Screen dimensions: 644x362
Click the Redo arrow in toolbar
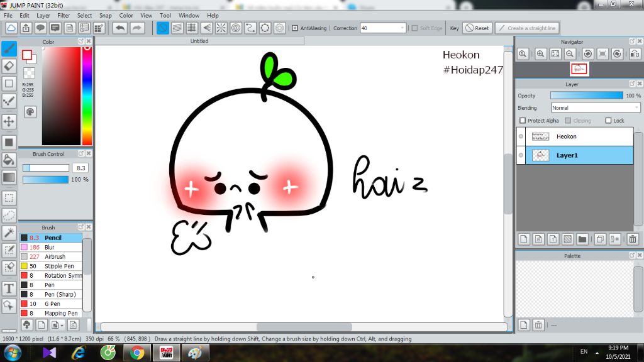click(136, 28)
